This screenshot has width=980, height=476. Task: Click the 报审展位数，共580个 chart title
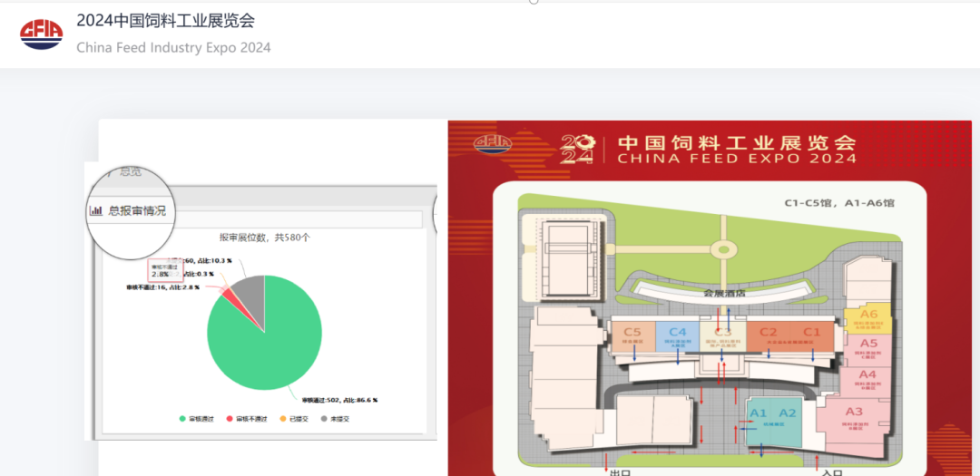tap(265, 238)
